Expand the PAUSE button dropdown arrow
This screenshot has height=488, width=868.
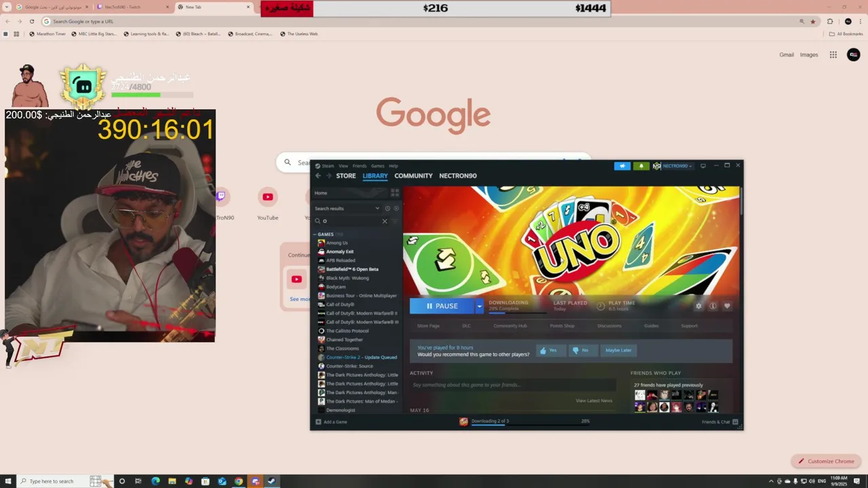click(479, 306)
